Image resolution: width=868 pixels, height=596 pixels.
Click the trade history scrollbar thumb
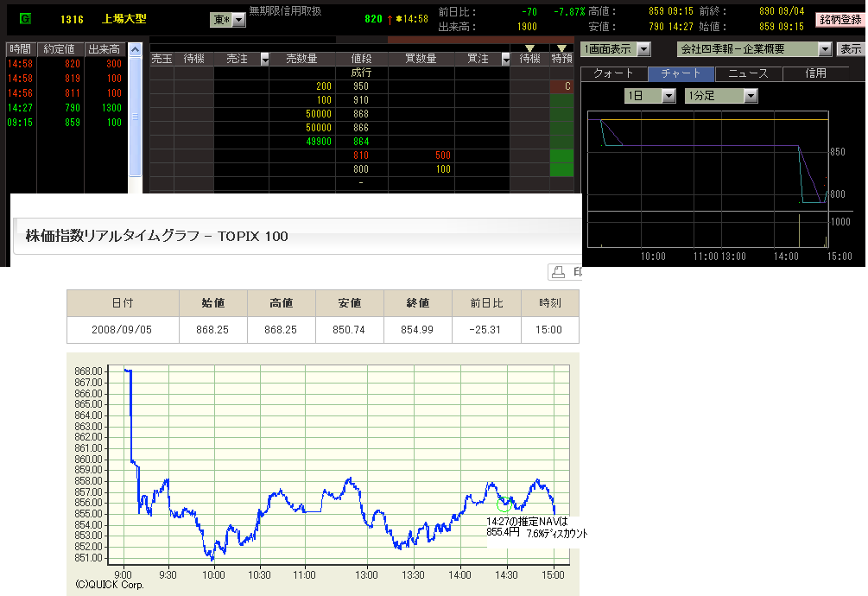coord(135,112)
